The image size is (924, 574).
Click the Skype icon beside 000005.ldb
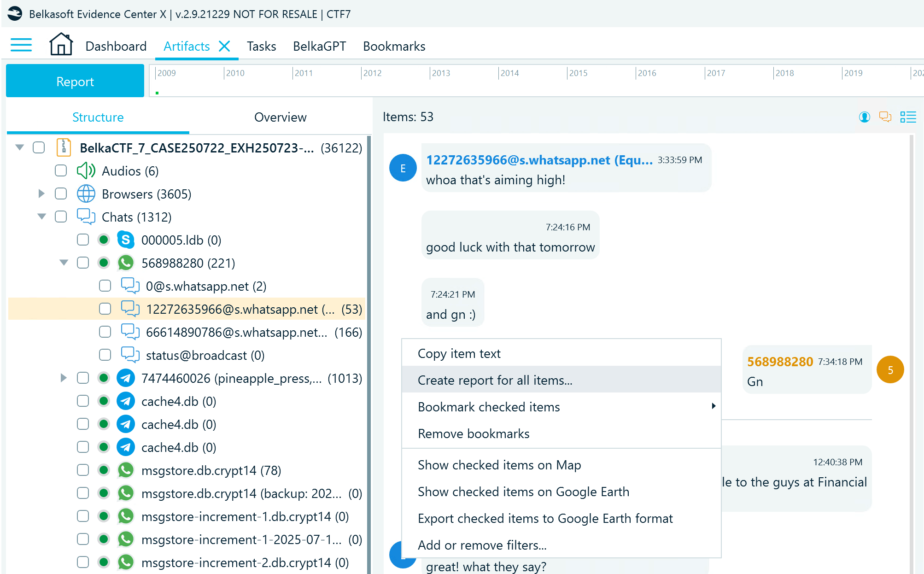pyautogui.click(x=125, y=240)
